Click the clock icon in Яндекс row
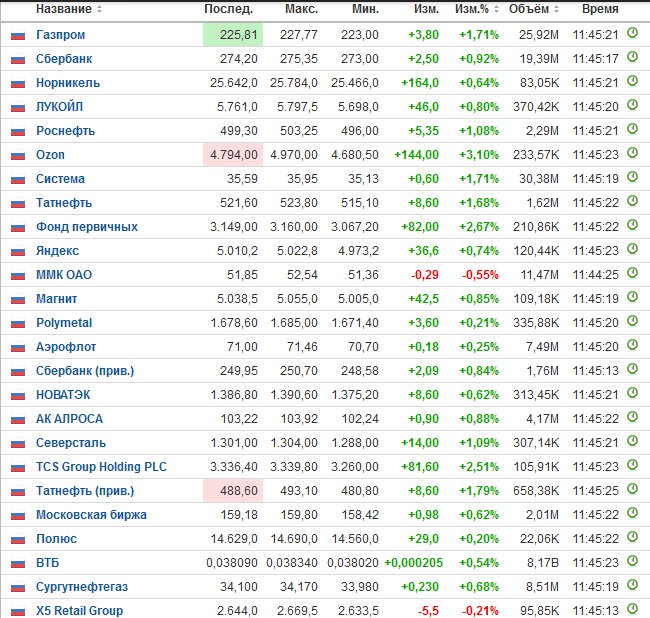Screen dimensions: 650x618 coord(632,249)
